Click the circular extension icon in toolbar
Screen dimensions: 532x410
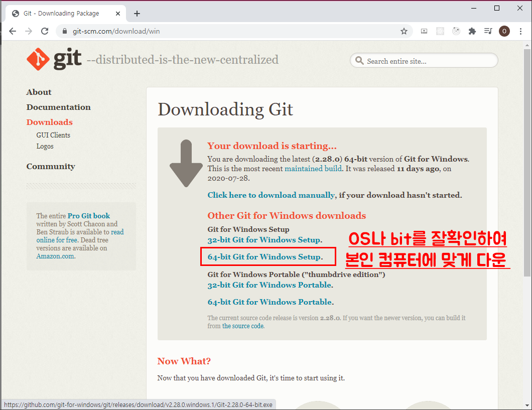456,31
